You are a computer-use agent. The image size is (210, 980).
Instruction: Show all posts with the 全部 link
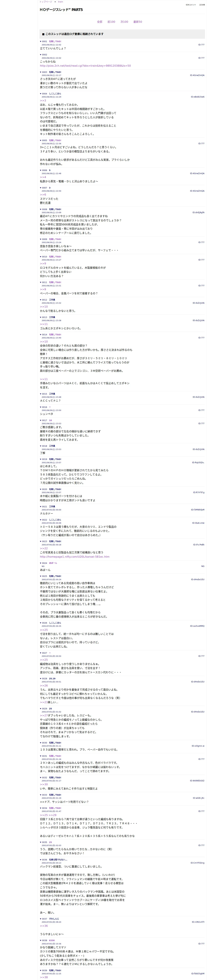99,22
